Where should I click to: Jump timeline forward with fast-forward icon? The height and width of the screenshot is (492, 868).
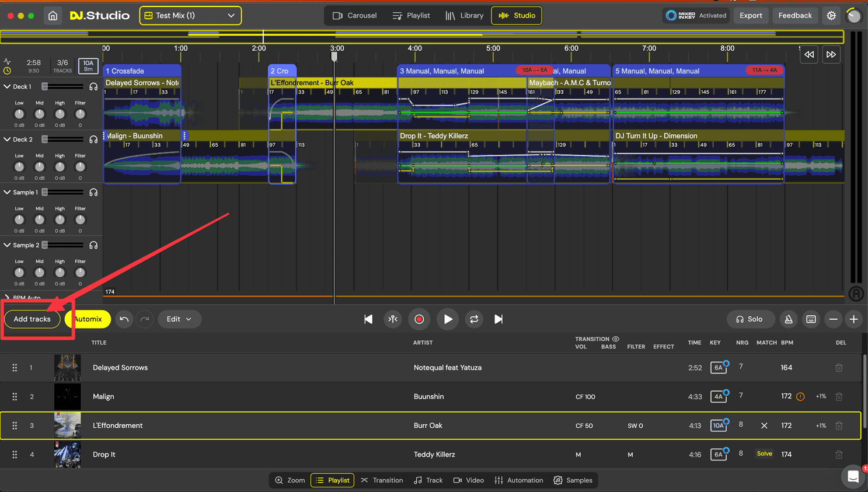pos(831,54)
